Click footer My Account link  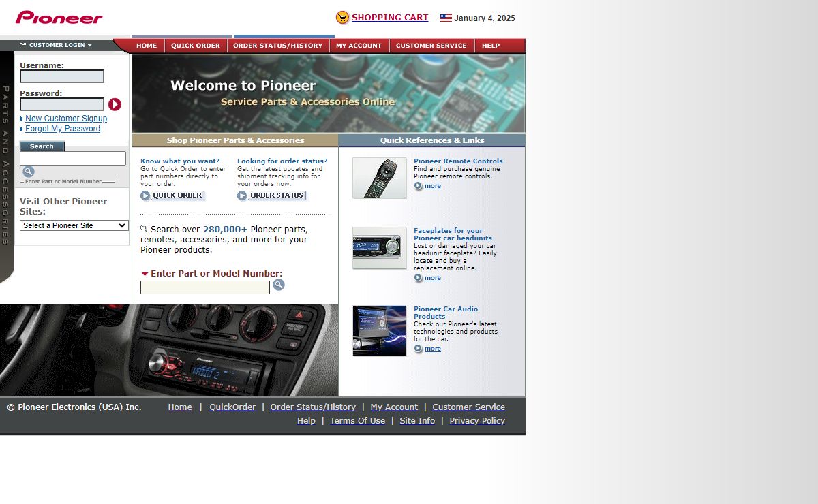[x=394, y=407]
